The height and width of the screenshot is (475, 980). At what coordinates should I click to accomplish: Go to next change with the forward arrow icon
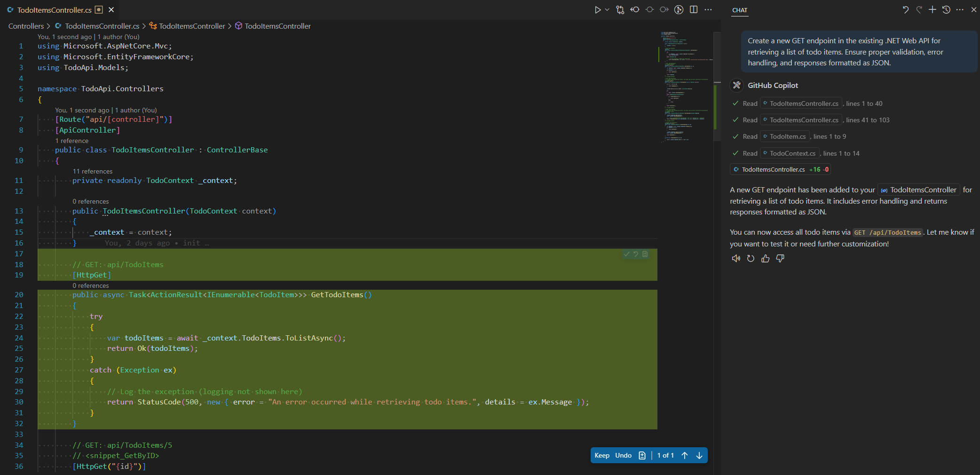(664, 9)
